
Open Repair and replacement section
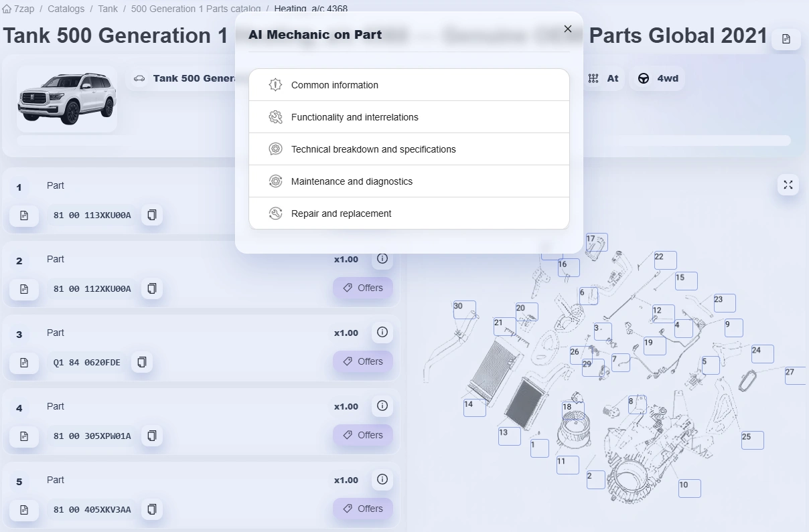[x=409, y=213]
